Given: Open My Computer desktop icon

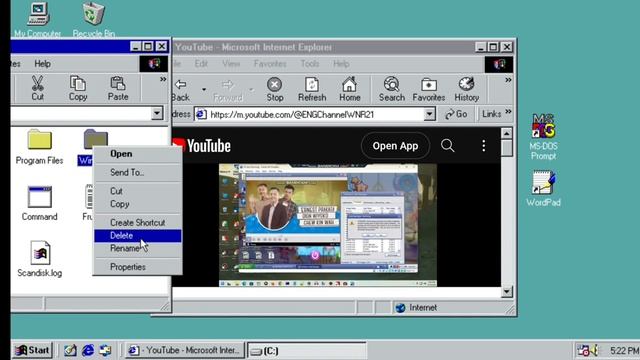Looking at the screenshot, I should [x=38, y=20].
